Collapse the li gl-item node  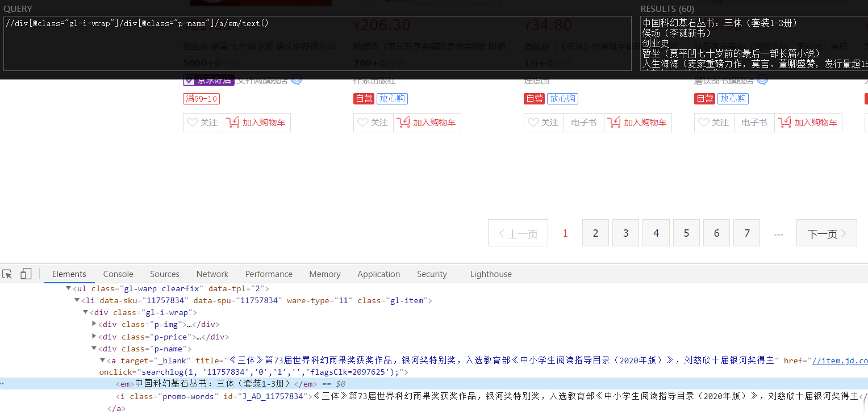click(x=77, y=301)
